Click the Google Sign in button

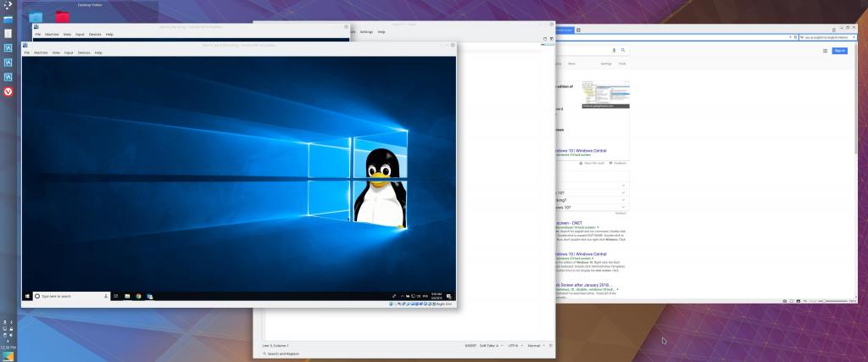[839, 51]
